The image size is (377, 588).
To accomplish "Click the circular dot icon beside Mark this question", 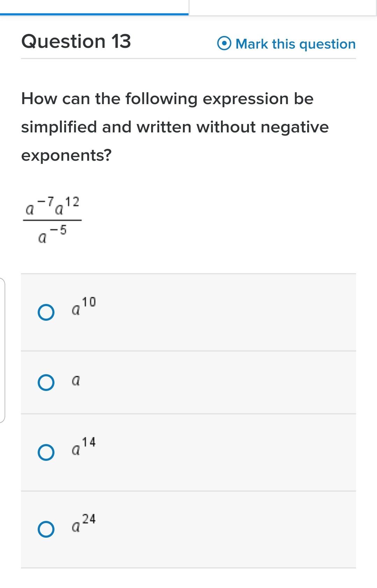I will [x=224, y=43].
